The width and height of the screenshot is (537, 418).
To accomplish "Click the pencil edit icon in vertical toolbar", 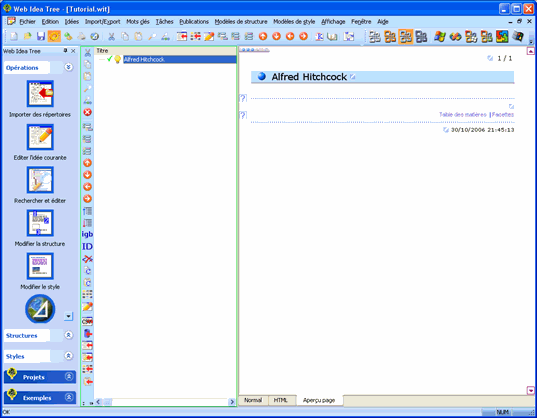I will [x=88, y=307].
